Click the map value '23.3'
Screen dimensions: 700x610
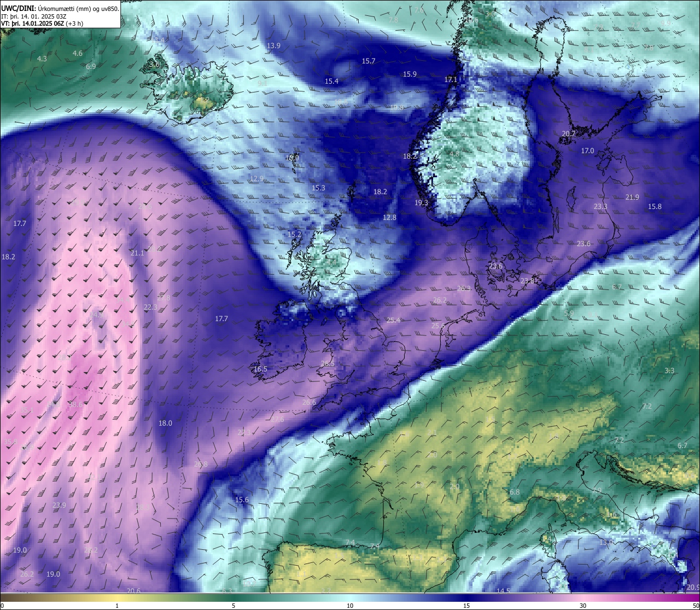pos(600,206)
